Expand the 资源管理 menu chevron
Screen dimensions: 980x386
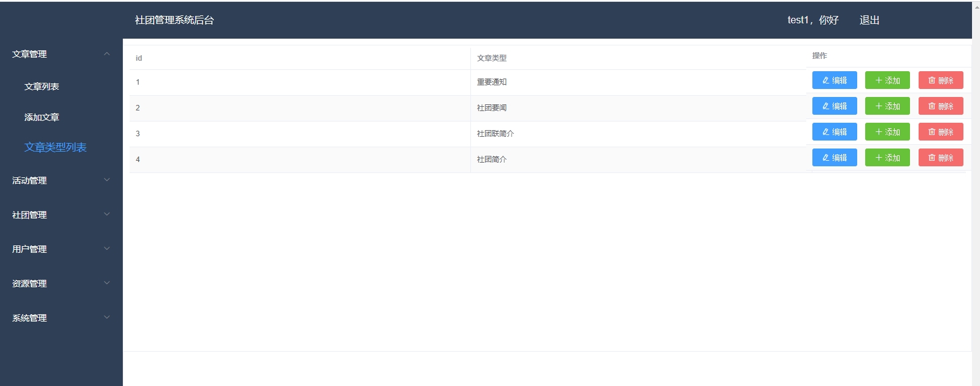tap(107, 283)
